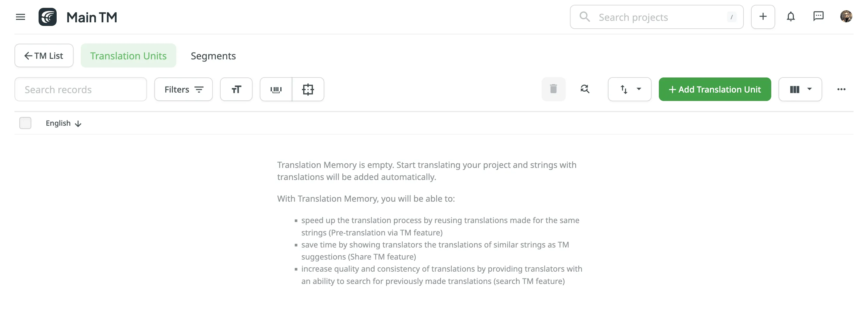Open messages with the chat icon
Image resolution: width=868 pixels, height=309 pixels.
819,16
